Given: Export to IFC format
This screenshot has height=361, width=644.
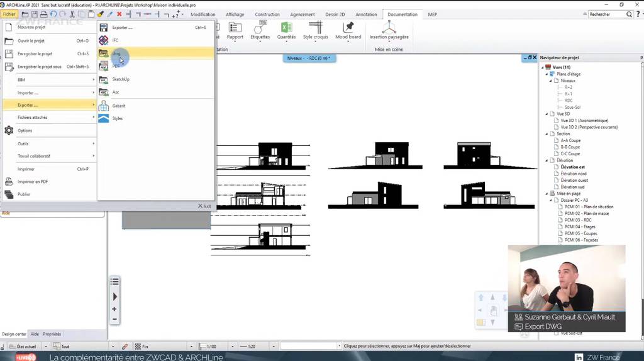Looking at the screenshot, I should (x=156, y=40).
